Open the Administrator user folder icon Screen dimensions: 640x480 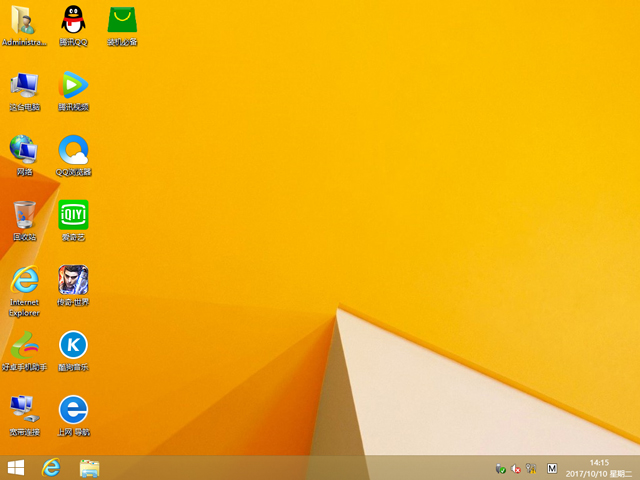click(x=24, y=20)
